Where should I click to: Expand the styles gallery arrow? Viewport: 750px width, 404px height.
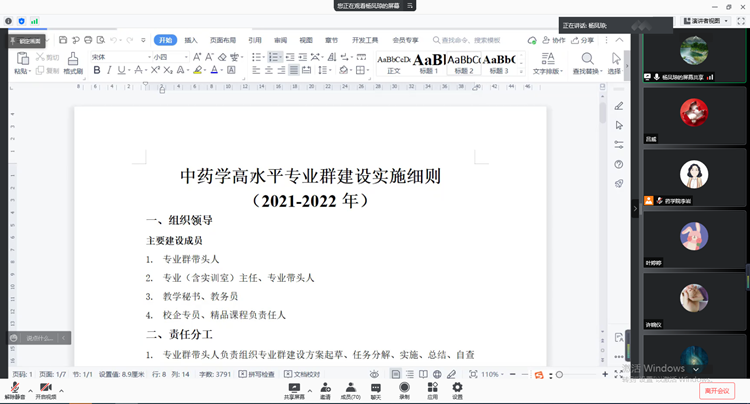click(x=521, y=71)
